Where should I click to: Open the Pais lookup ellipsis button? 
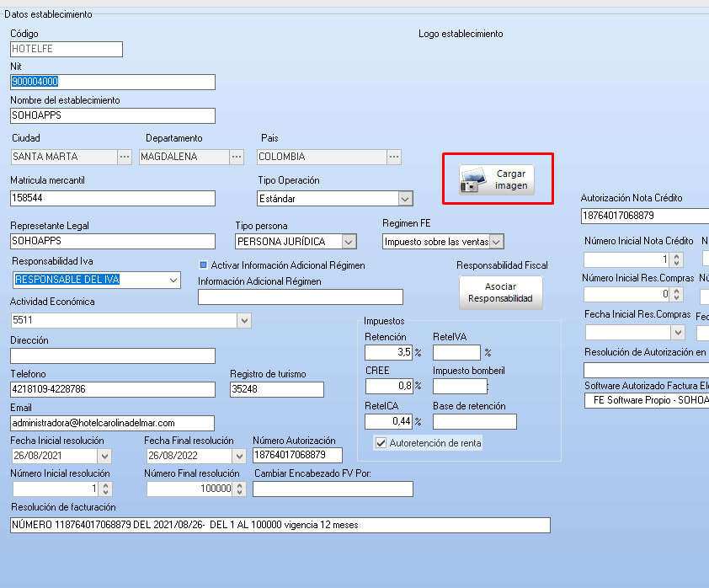394,157
